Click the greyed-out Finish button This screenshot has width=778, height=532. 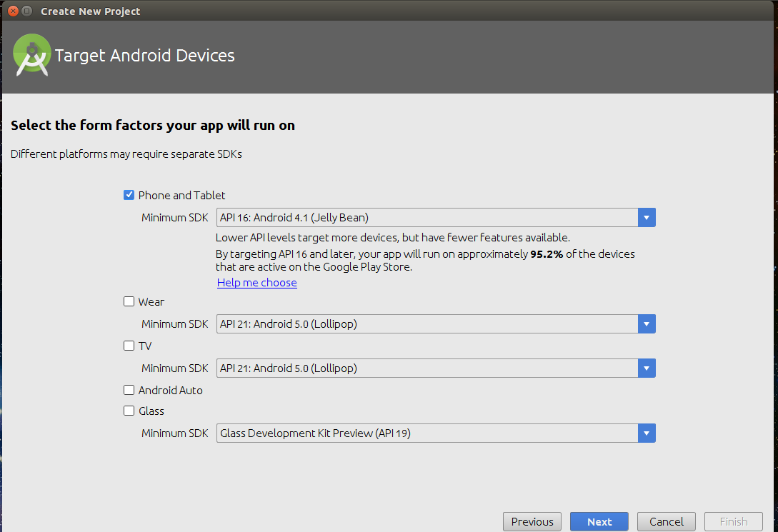733,521
